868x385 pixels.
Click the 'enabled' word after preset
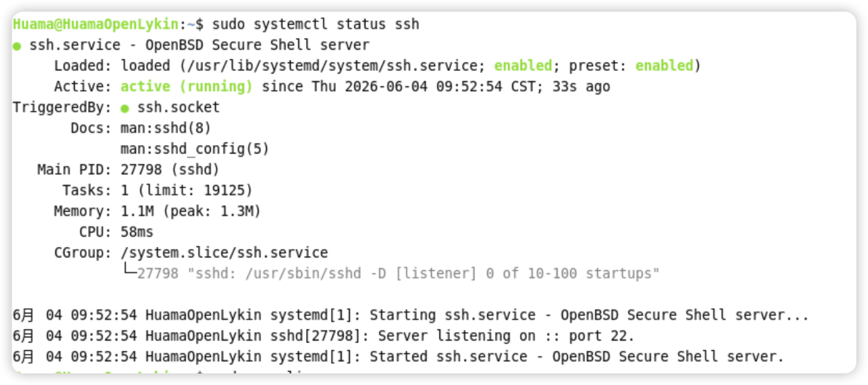664,66
